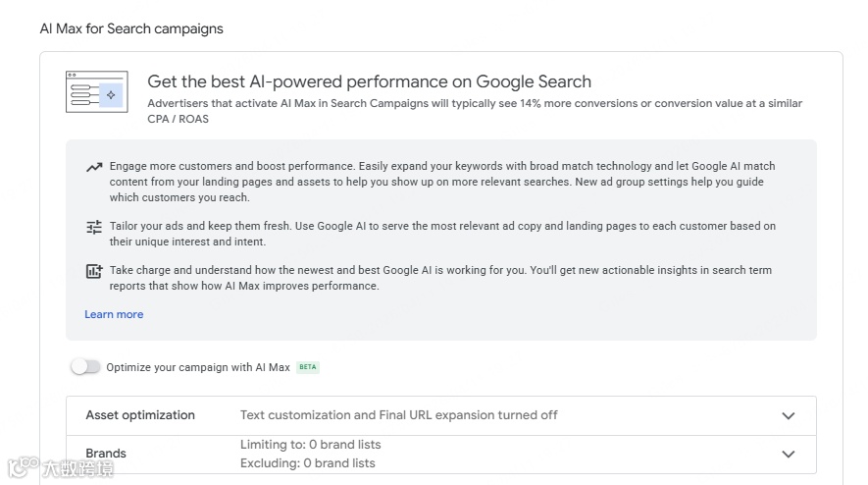Click the "Tailor your ads" paragraph
The image size is (868, 485).
tap(441, 234)
